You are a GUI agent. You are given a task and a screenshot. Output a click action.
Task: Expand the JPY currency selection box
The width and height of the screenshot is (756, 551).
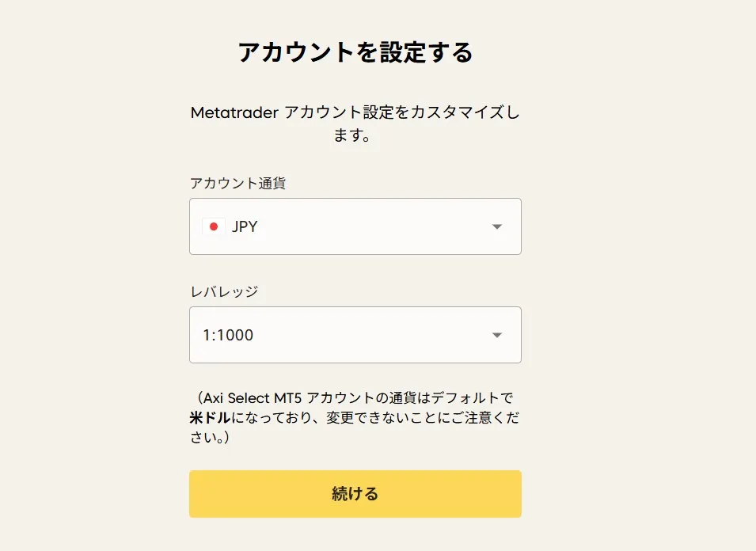point(355,226)
